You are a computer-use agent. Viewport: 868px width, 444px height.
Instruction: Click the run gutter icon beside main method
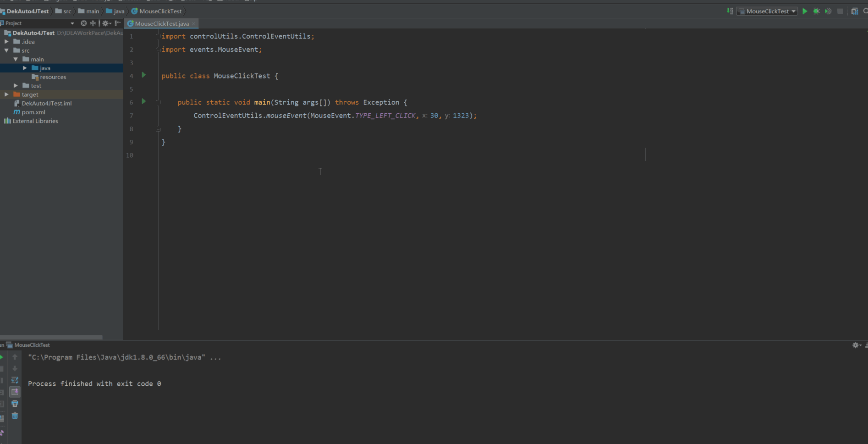[x=143, y=101]
